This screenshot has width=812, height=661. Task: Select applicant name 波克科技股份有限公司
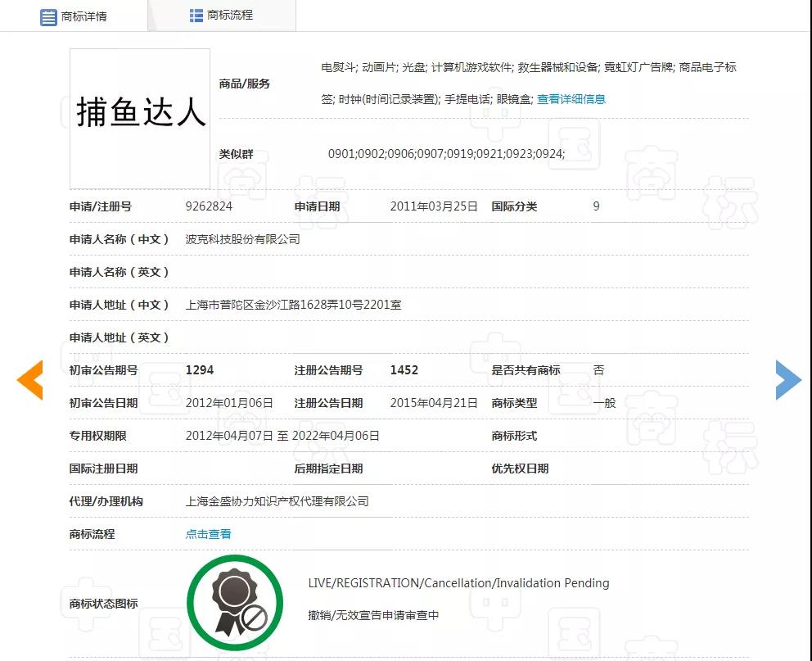pos(243,239)
